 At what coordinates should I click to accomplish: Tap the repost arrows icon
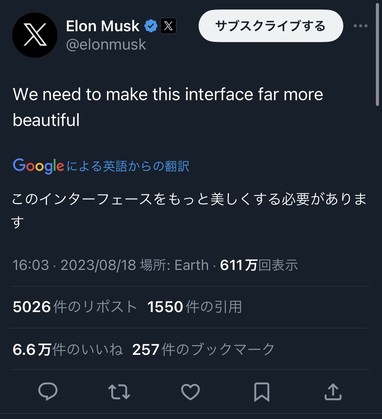(119, 392)
